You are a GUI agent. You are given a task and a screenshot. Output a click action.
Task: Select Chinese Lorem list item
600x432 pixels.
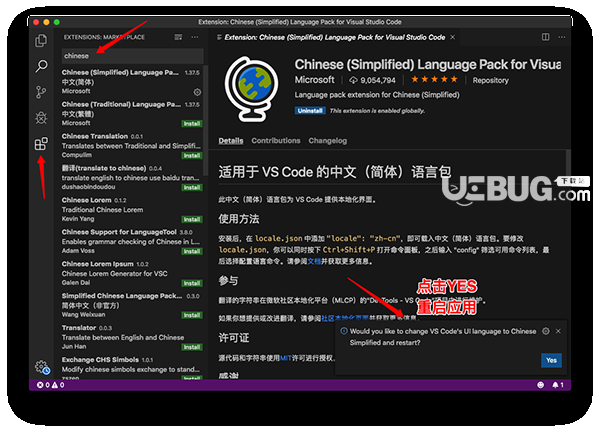[132, 209]
